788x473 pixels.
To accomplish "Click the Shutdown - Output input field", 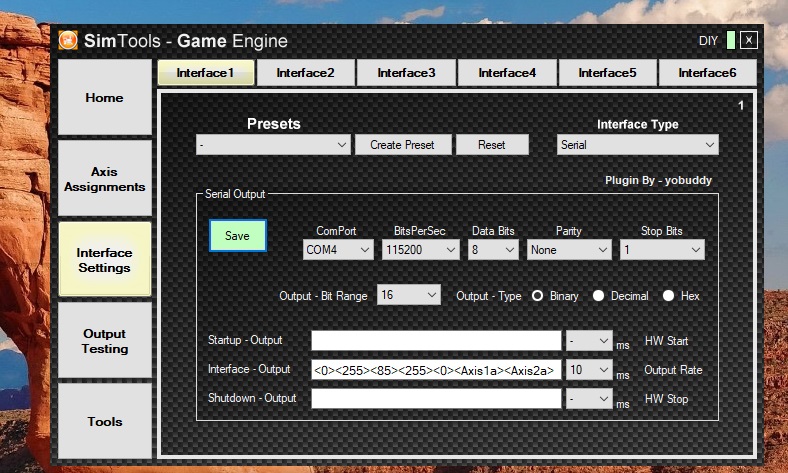I will click(x=436, y=399).
